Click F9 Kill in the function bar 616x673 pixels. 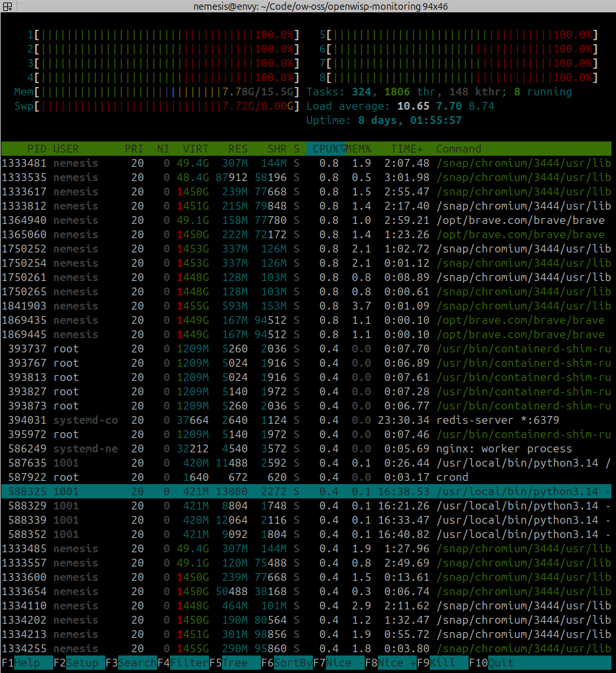(x=443, y=663)
